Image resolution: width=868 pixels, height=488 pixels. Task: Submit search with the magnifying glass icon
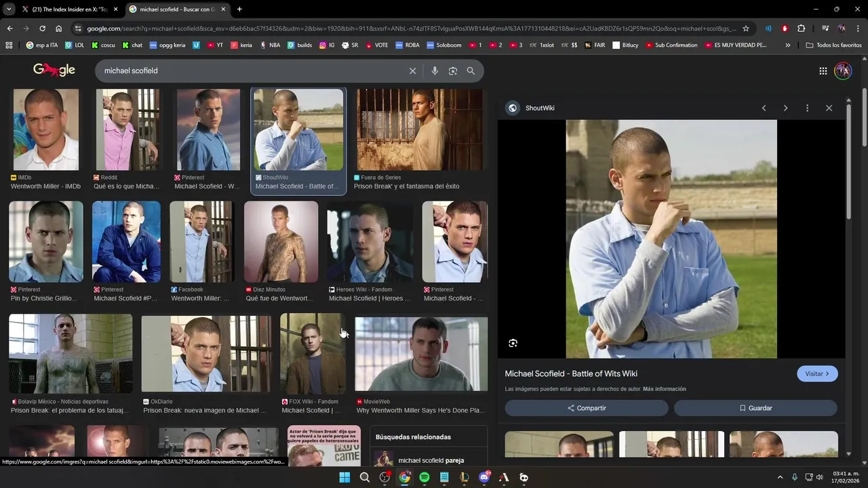coord(471,70)
